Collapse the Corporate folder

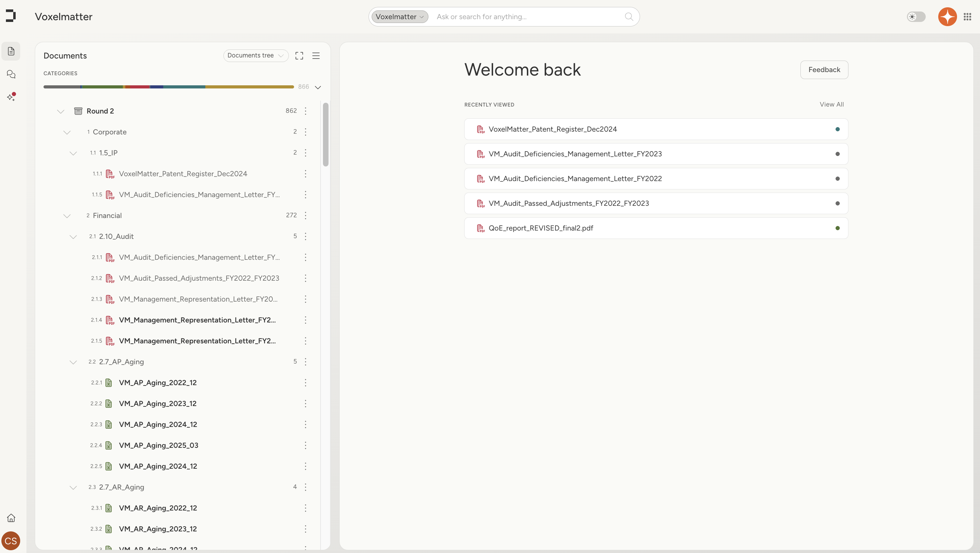pyautogui.click(x=67, y=132)
